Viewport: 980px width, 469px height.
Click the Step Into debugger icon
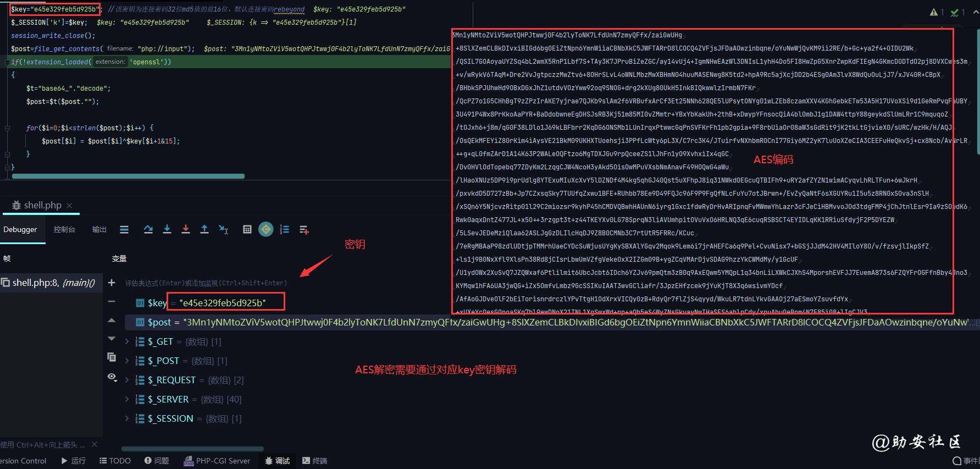coord(167,230)
